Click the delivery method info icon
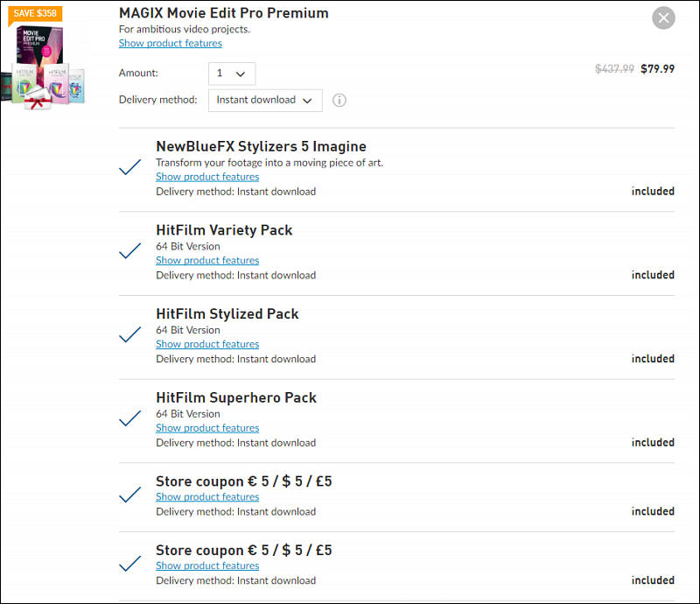 pyautogui.click(x=339, y=100)
